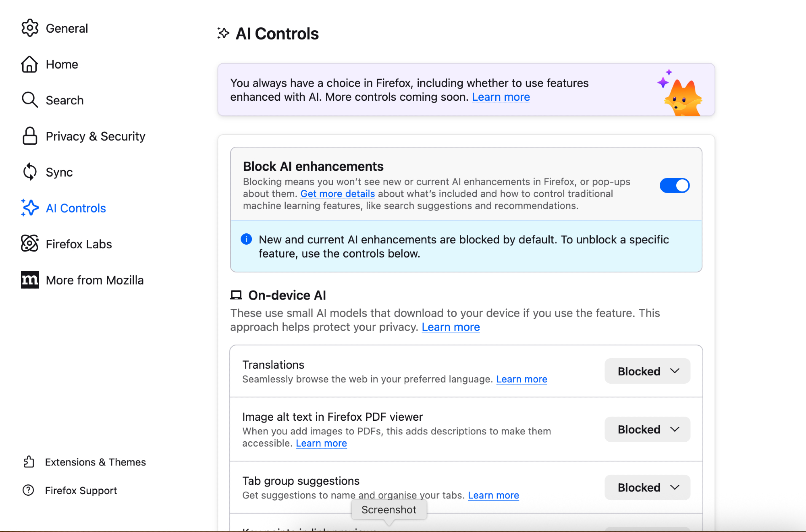Click the Mozilla 'm' logo icon
The height and width of the screenshot is (532, 806).
click(x=30, y=280)
